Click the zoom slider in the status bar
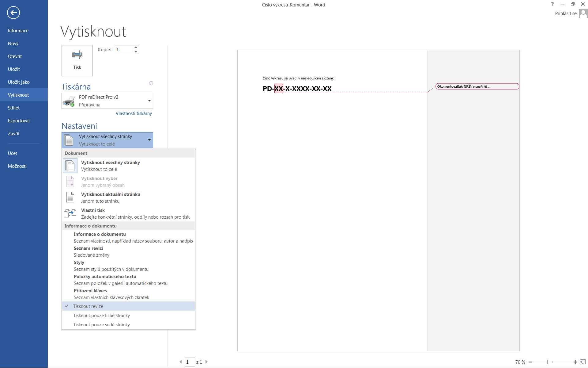Viewport: 588px width, 368px height. 547,362
